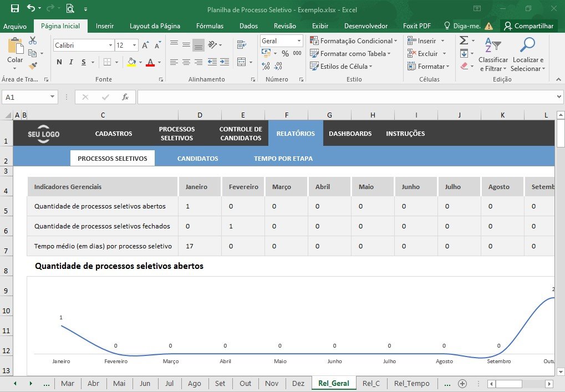Apply accounting currency format
The height and width of the screenshot is (392, 565).
point(266,53)
